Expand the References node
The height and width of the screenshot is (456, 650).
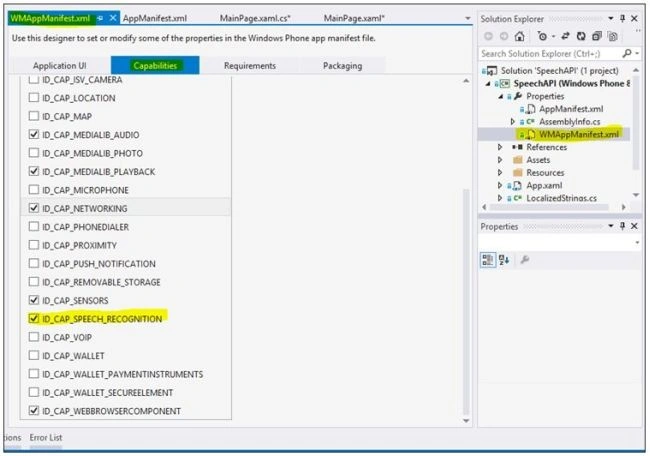pos(500,147)
